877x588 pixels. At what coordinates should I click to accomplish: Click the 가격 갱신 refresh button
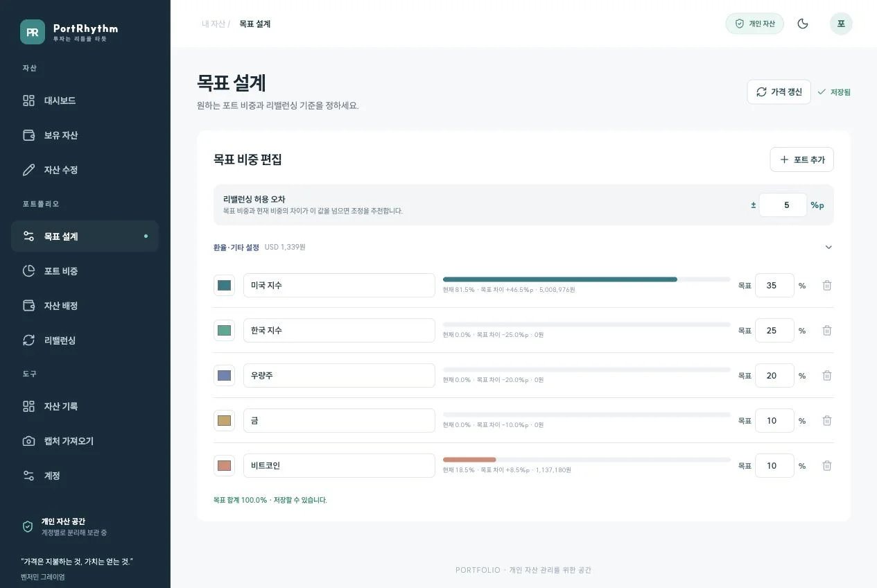pyautogui.click(x=779, y=92)
